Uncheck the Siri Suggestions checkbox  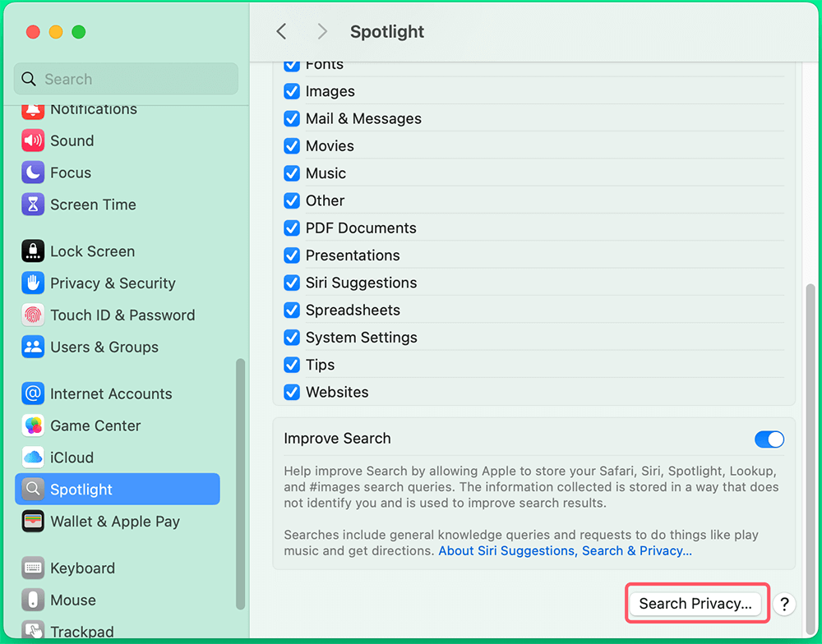pyautogui.click(x=292, y=283)
